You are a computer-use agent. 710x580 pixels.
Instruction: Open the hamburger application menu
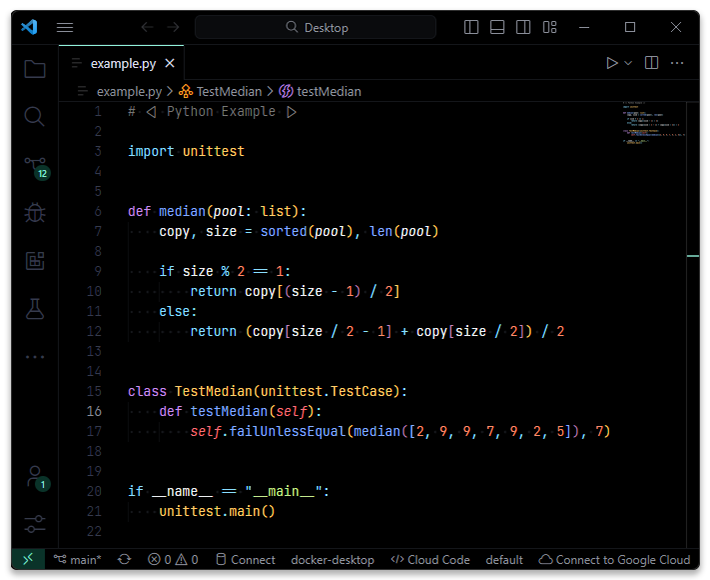(x=65, y=28)
